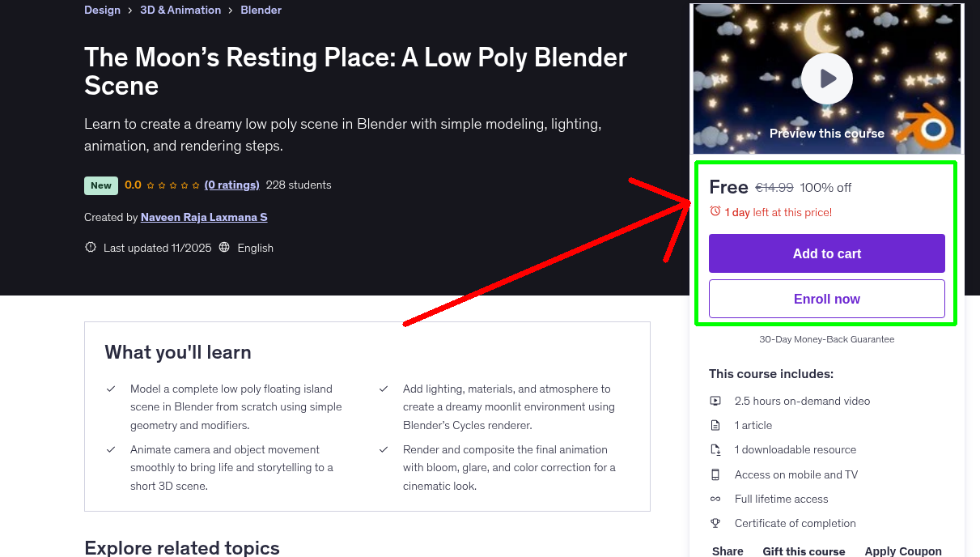Select Gift this course
The width and height of the screenshot is (980, 557).
(x=804, y=551)
